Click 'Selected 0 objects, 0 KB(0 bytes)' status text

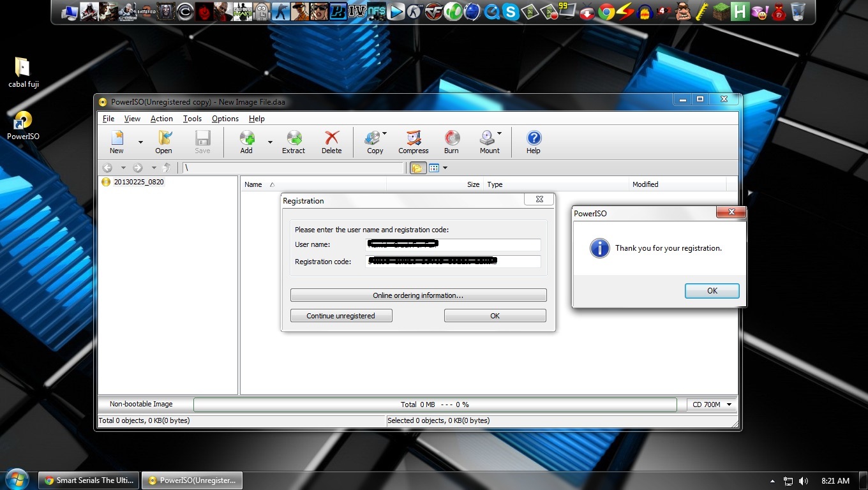point(438,420)
